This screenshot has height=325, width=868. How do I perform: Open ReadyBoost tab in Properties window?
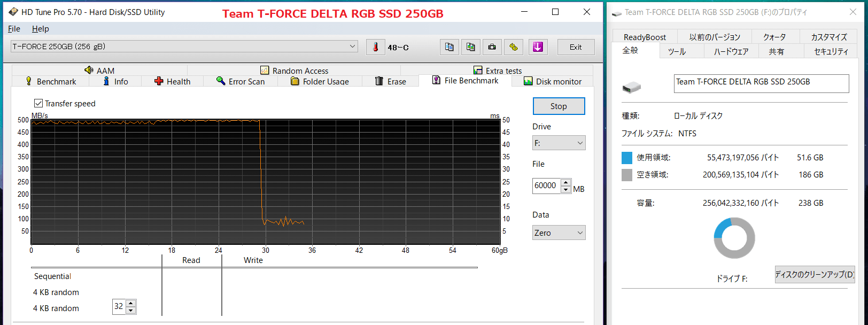click(x=645, y=37)
